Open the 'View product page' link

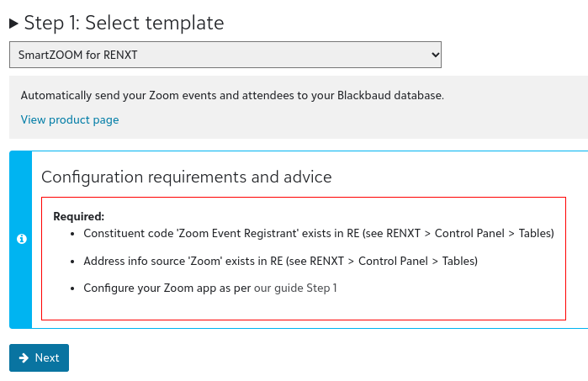70,119
